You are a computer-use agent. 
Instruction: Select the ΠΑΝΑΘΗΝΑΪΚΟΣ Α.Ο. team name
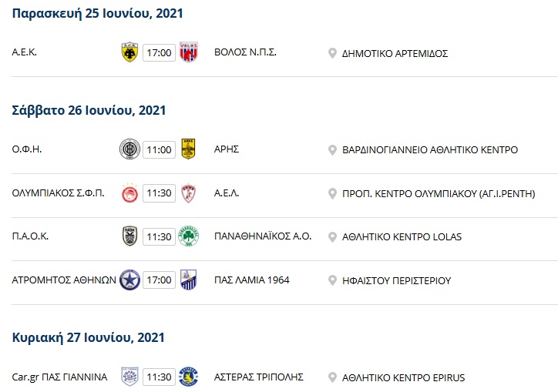263,236
